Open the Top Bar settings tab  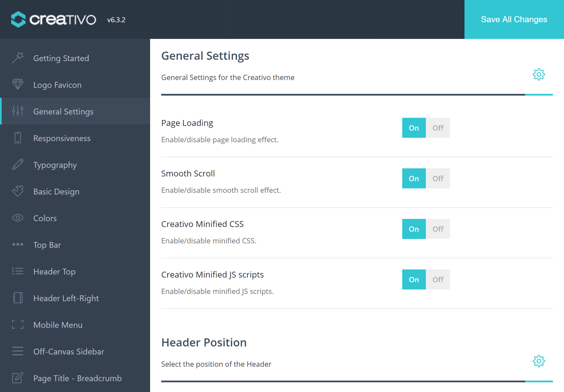click(47, 245)
